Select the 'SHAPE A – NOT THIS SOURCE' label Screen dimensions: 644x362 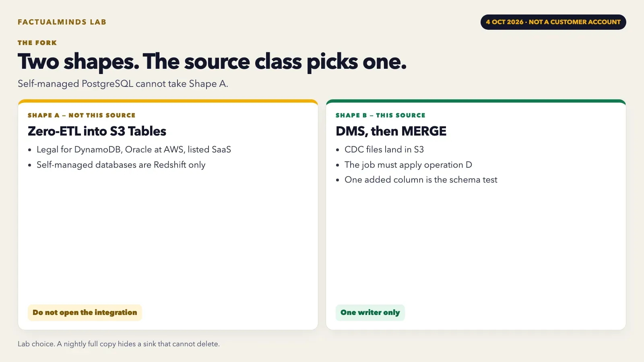[82, 115]
